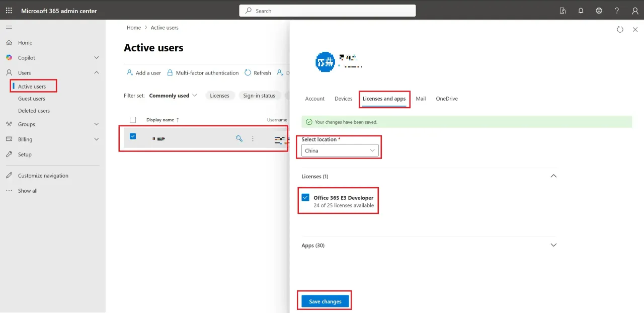The image size is (644, 313).
Task: Tick the select-all checkbox beside Display name
Action: 133,120
